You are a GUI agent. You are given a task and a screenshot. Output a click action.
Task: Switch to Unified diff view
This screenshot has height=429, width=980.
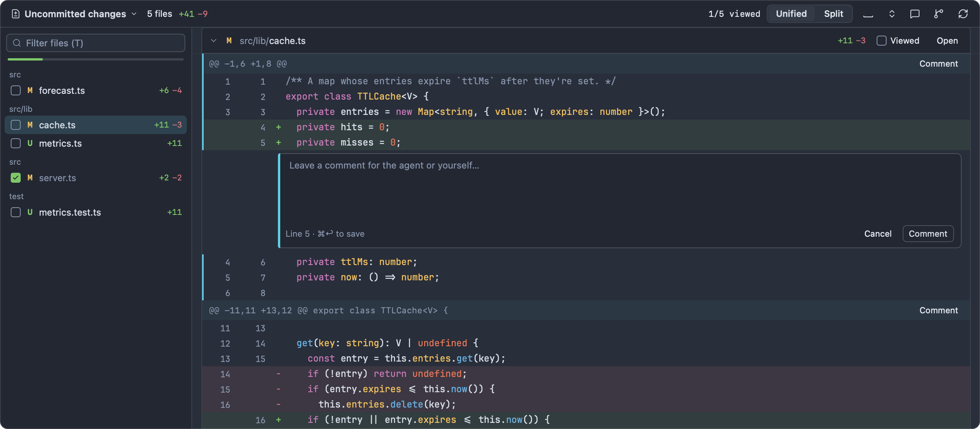coord(791,14)
